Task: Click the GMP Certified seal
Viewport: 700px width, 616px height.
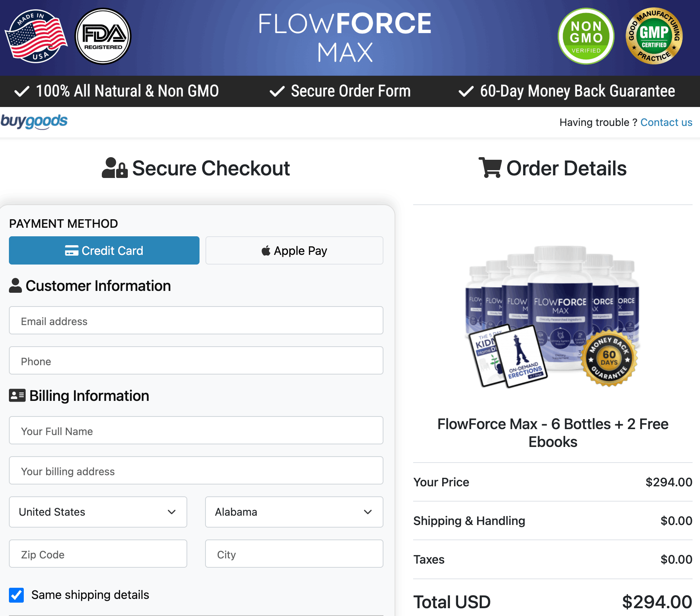Action: coord(654,36)
